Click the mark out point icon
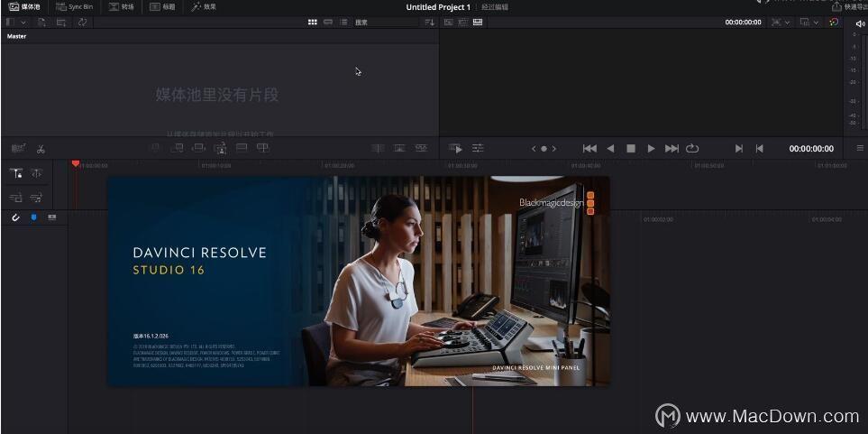The height and width of the screenshot is (434, 868). 760,149
